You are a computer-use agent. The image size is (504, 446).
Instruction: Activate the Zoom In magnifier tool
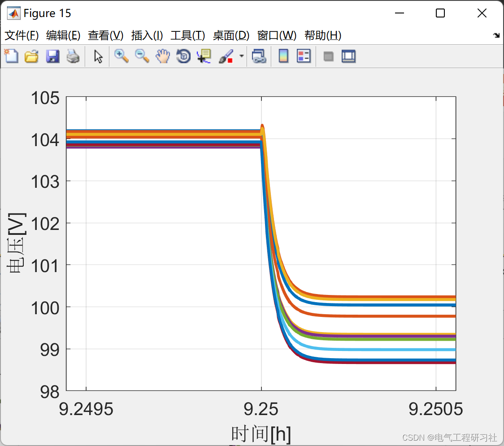[x=122, y=56]
